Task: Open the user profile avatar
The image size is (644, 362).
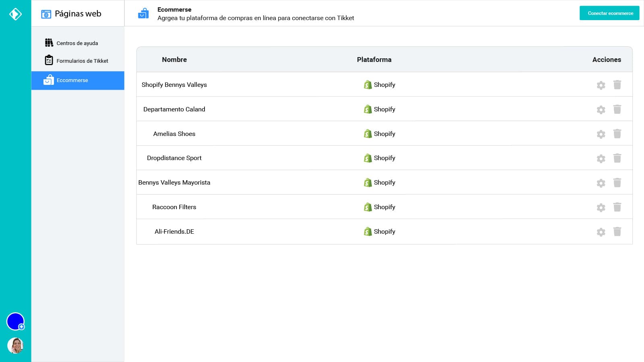Action: click(x=15, y=346)
